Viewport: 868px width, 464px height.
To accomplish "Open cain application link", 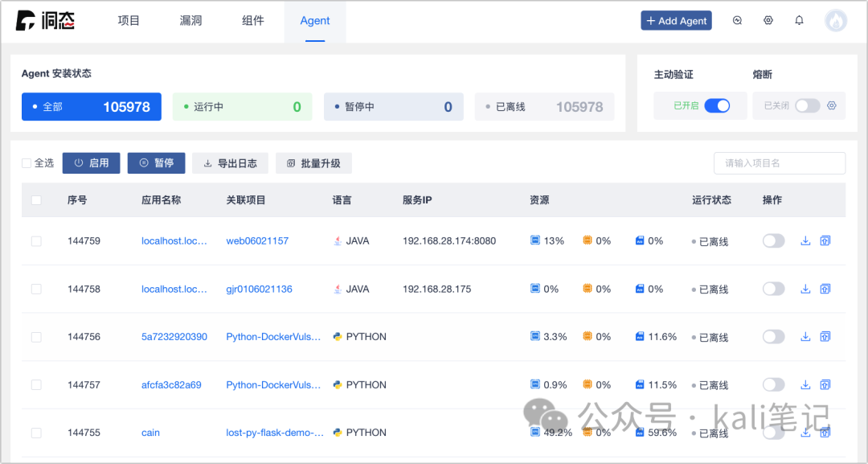I will pos(150,433).
